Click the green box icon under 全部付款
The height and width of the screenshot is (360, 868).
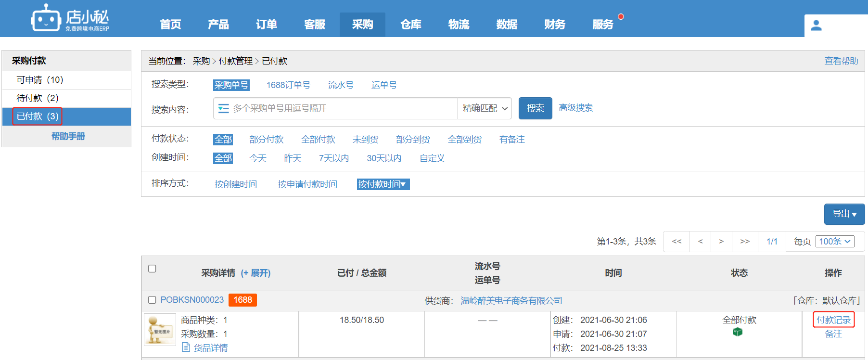click(x=738, y=332)
